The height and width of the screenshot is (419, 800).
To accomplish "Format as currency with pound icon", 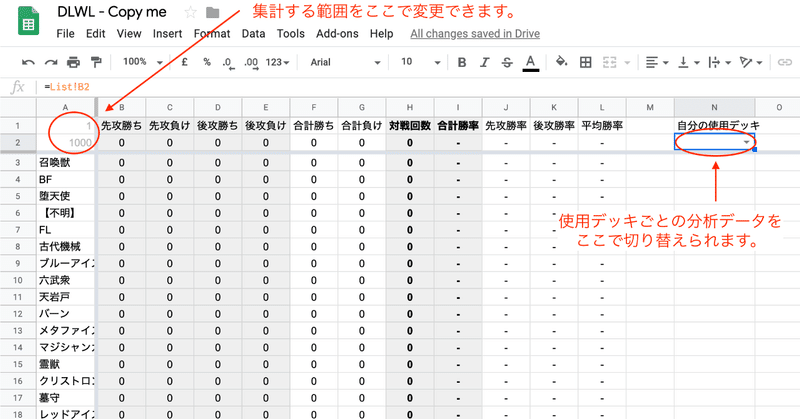I will pyautogui.click(x=185, y=62).
